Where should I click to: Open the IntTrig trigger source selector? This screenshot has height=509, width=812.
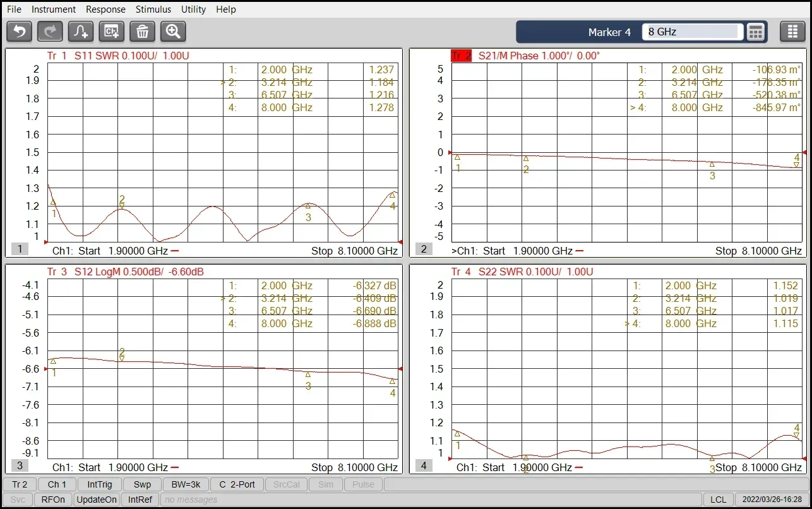pos(100,484)
